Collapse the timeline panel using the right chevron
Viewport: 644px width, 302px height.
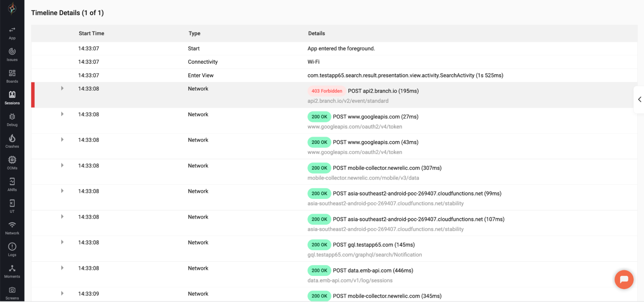pyautogui.click(x=640, y=99)
